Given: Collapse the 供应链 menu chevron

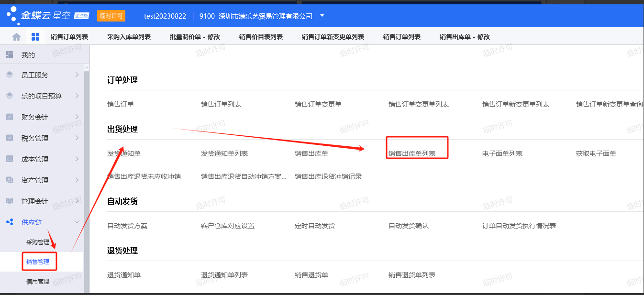Looking at the screenshot, I should 77,222.
